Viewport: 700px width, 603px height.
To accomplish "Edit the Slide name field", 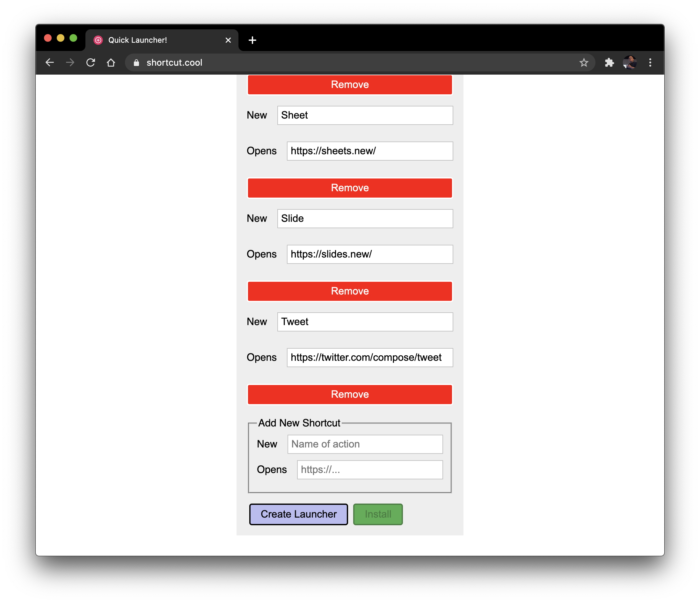I will coord(365,219).
